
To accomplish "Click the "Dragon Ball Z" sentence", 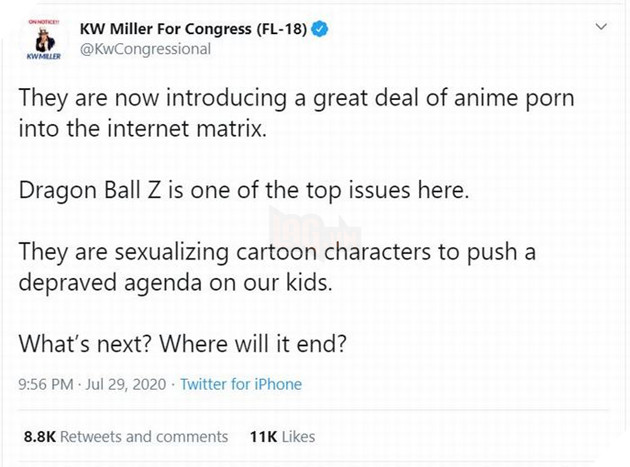I will click(x=243, y=190).
